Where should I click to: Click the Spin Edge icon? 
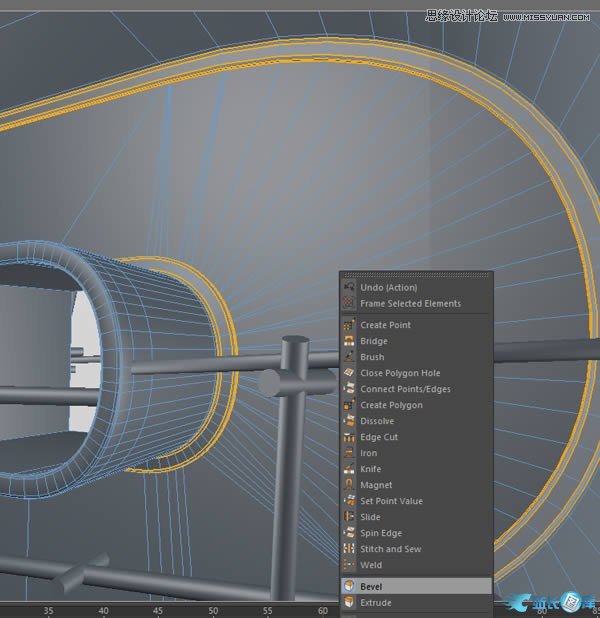point(349,533)
